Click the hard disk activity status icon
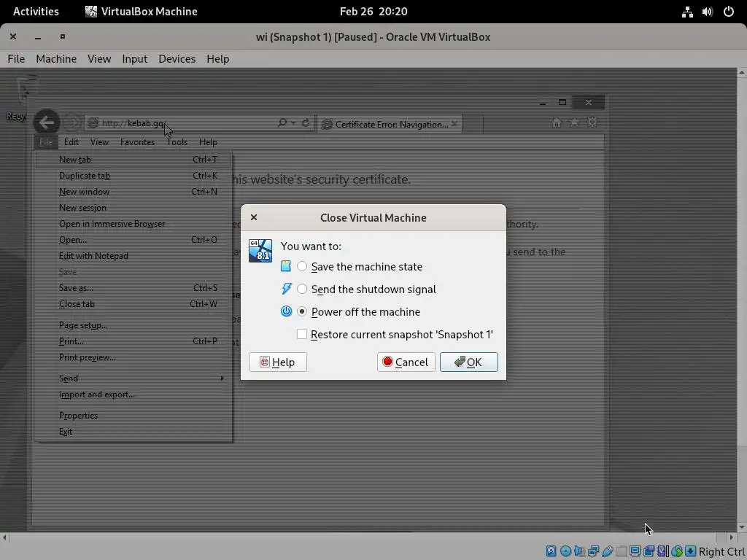Image resolution: width=747 pixels, height=560 pixels. tap(551, 551)
